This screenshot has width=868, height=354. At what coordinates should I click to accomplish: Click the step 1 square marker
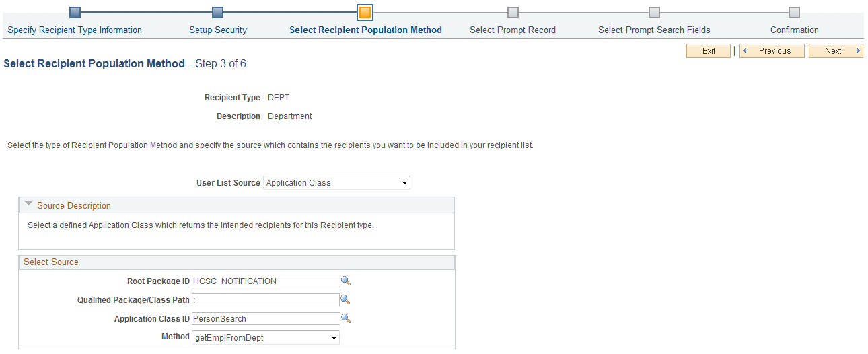pos(75,12)
